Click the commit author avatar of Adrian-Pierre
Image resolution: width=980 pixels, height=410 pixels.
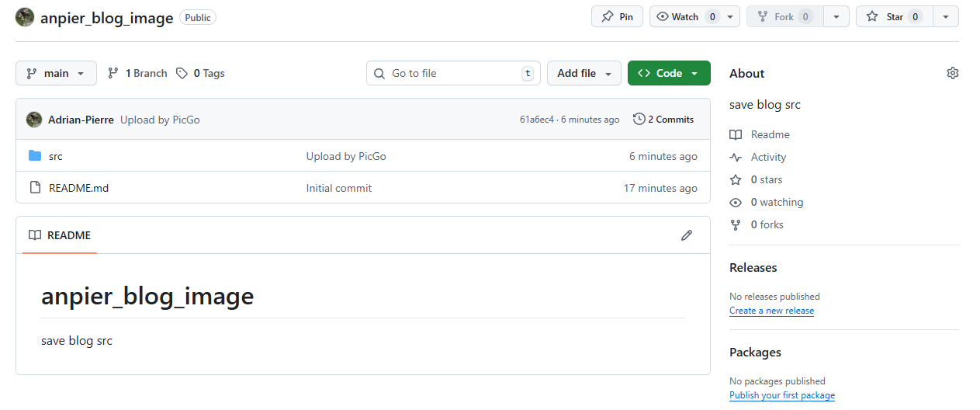[x=34, y=120]
